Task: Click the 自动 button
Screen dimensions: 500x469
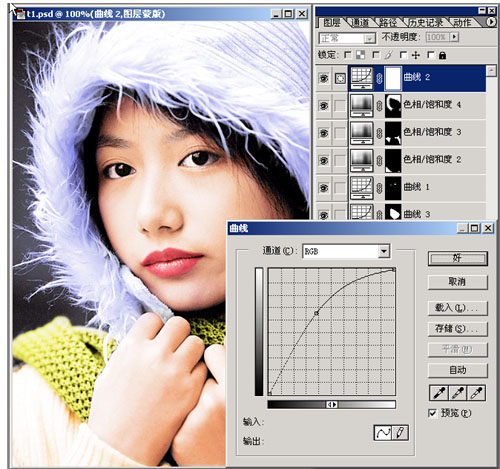Action: tap(457, 370)
